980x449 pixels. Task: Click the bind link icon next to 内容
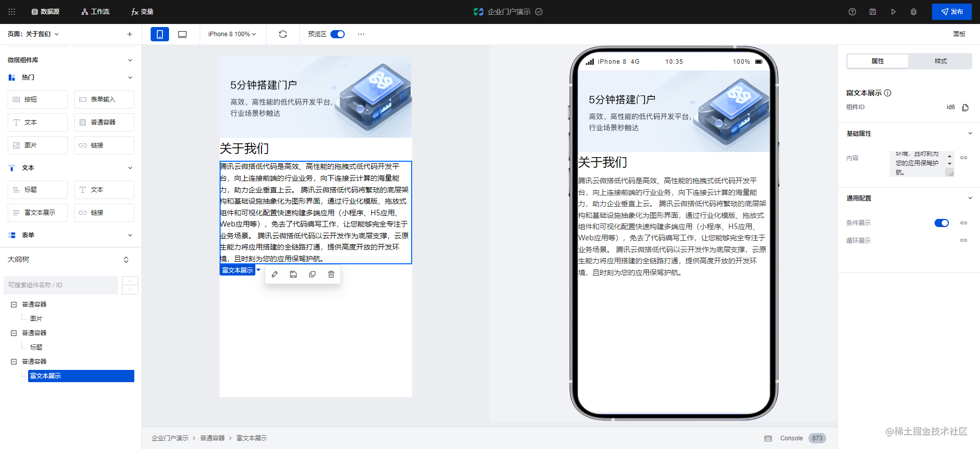[964, 158]
